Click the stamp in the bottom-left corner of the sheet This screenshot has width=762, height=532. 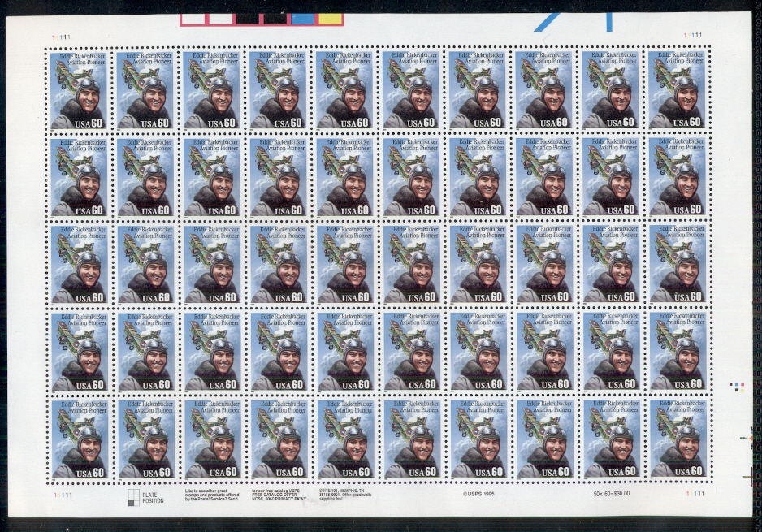click(x=80, y=440)
